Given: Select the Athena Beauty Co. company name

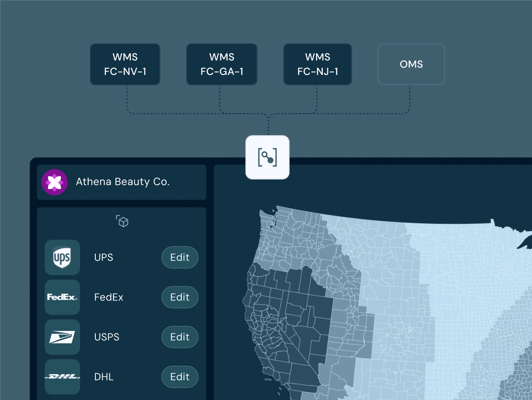Looking at the screenshot, I should pyautogui.click(x=122, y=182).
